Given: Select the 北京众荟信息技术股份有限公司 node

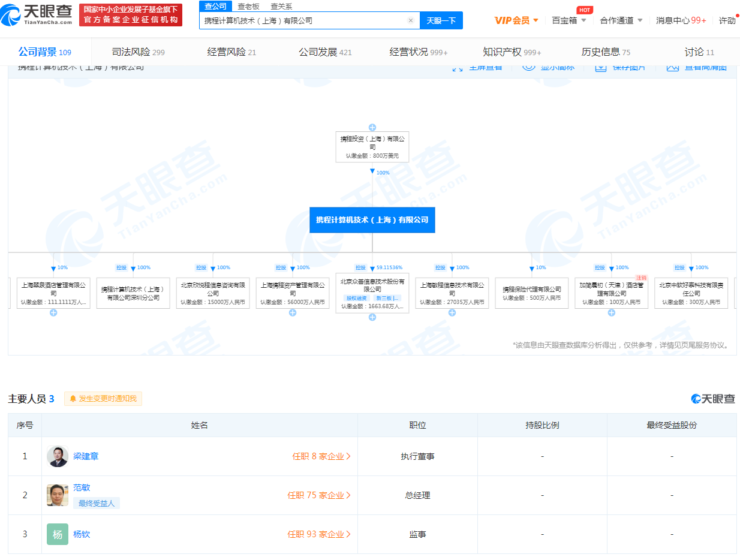Looking at the screenshot, I should coord(372,293).
